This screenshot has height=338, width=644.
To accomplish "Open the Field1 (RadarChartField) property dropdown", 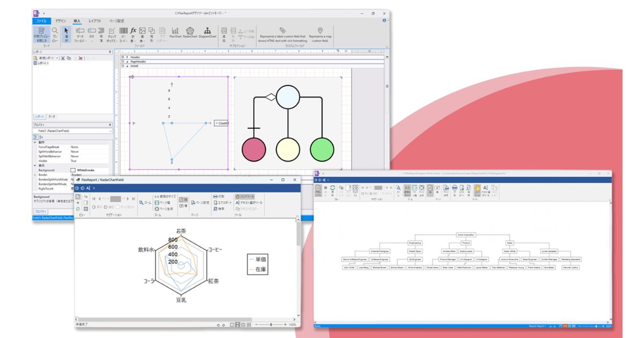I will coord(72,130).
